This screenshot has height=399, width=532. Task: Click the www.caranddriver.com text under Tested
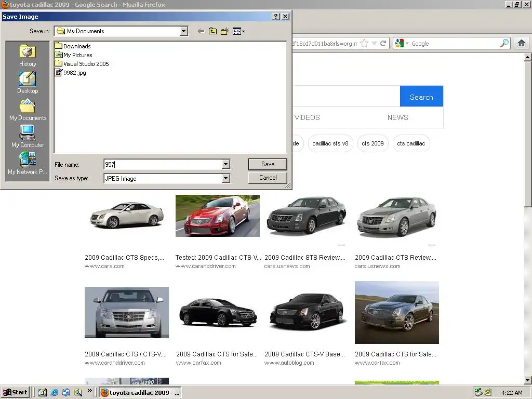pos(205,267)
